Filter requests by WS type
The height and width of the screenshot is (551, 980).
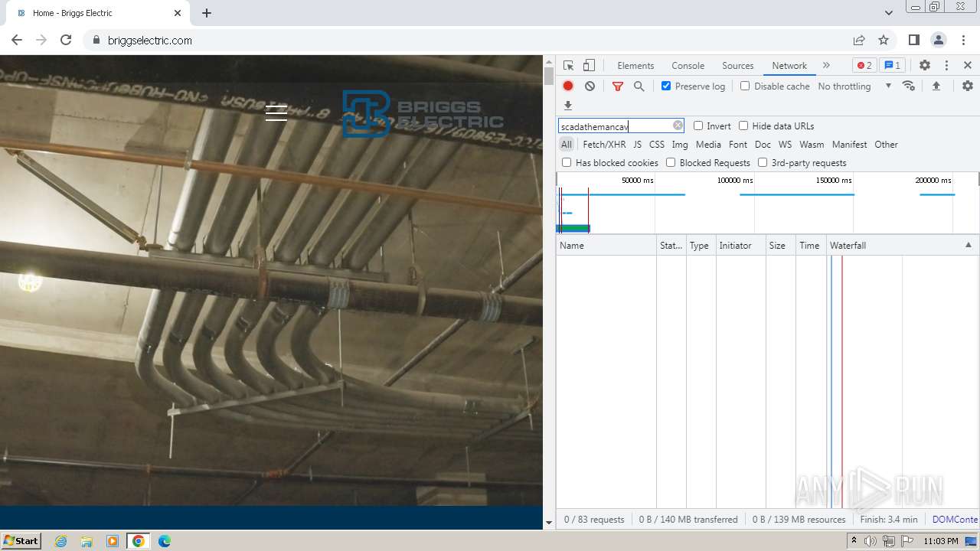tap(785, 144)
